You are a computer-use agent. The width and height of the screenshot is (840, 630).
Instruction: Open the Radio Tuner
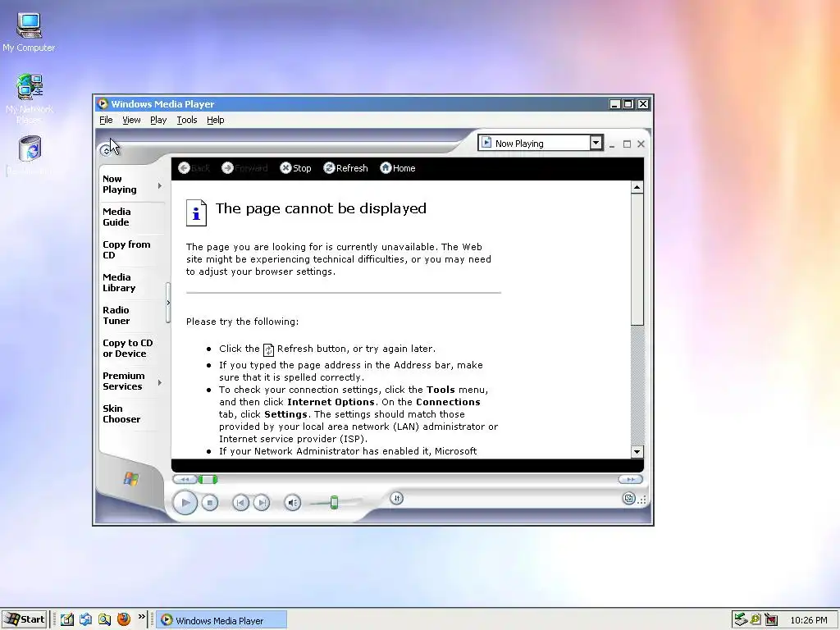click(x=116, y=316)
